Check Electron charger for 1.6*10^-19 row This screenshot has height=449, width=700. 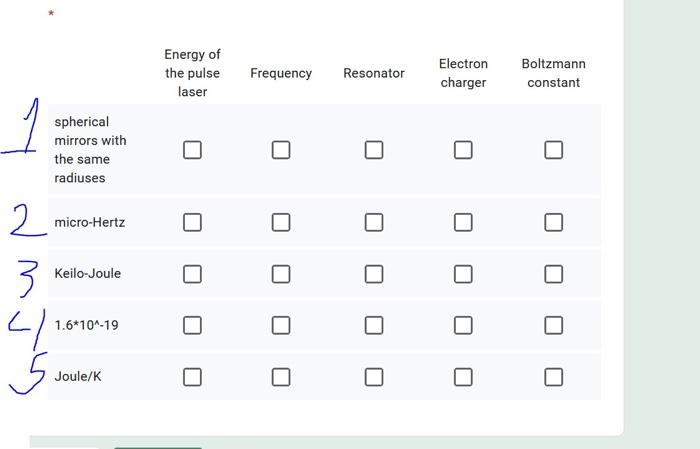click(463, 325)
